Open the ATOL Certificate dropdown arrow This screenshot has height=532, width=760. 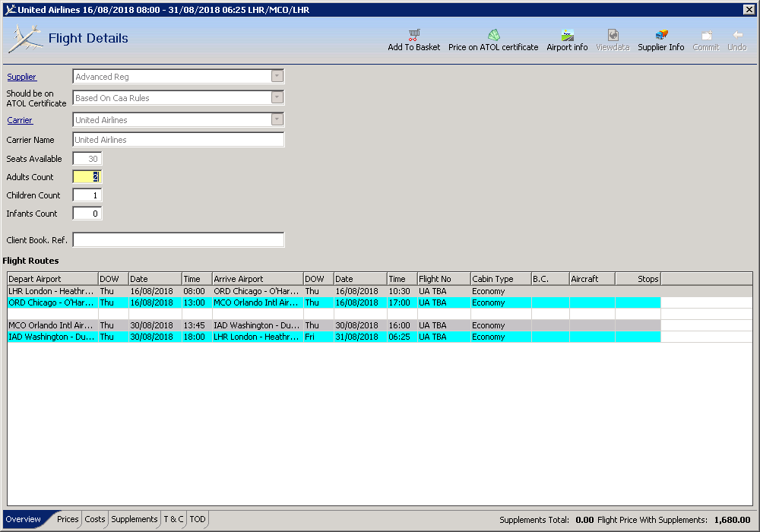click(x=277, y=97)
